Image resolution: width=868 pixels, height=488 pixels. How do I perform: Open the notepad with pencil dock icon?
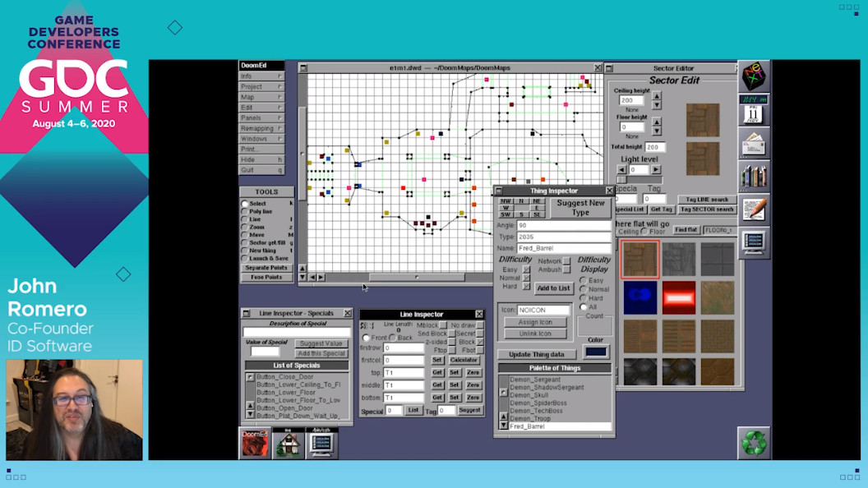754,209
